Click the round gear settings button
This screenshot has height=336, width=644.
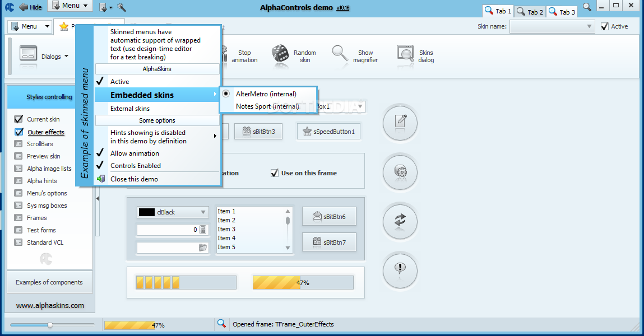pyautogui.click(x=400, y=171)
